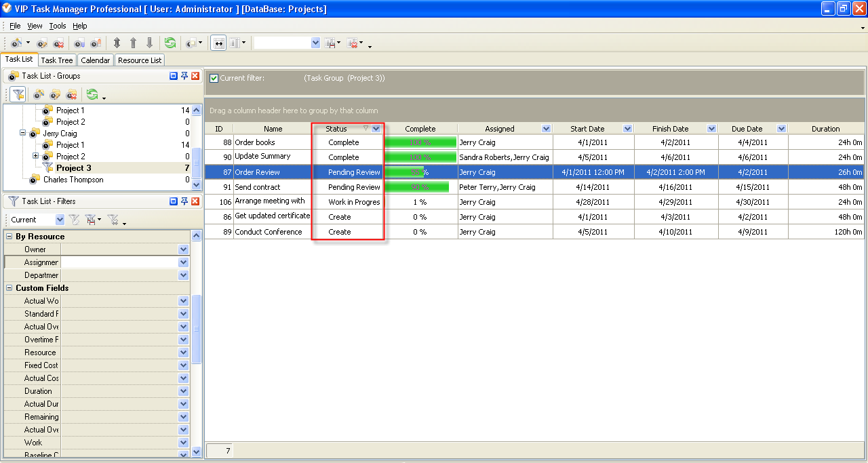Switch to the Calendar tab
This screenshot has height=463, width=868.
[95, 60]
